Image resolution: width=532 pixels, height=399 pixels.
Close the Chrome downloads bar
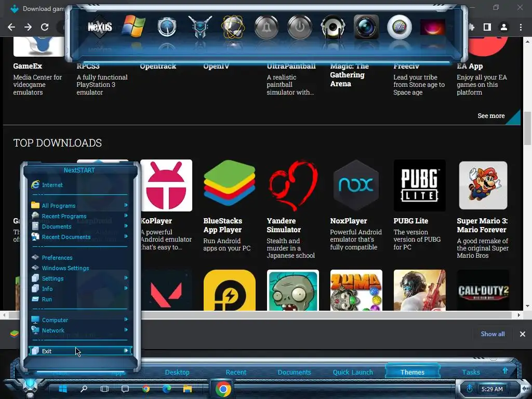[x=523, y=334]
